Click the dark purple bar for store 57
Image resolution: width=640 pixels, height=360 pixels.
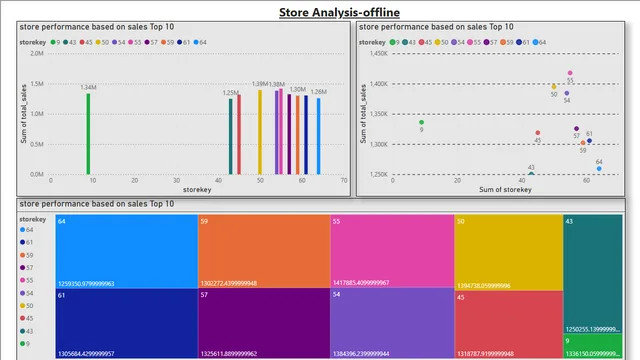[x=289, y=134]
